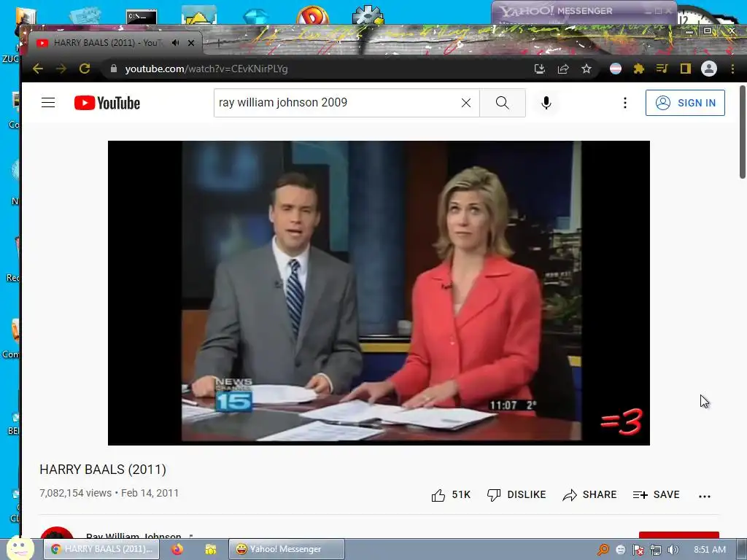The height and width of the screenshot is (560, 747).
Task: Open Chrome three-dot menu
Action: [x=732, y=69]
